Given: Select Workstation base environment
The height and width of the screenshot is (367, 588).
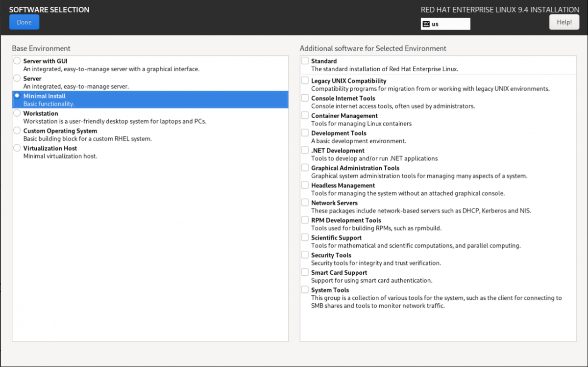Looking at the screenshot, I should (x=18, y=113).
